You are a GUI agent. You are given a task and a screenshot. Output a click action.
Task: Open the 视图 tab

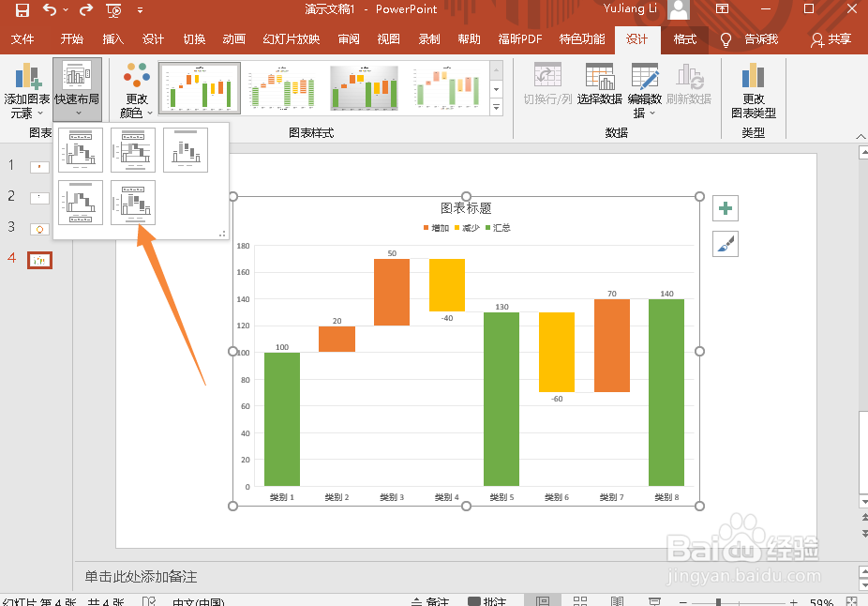[389, 38]
